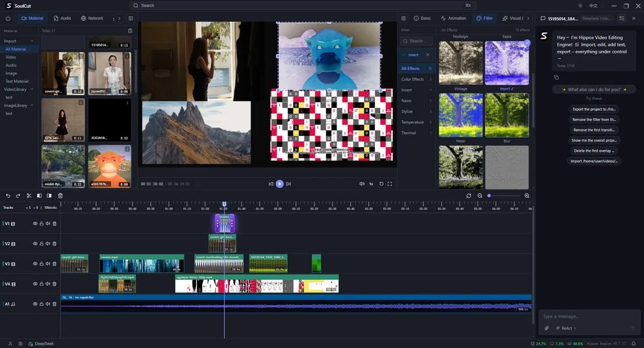
Task: Show more property tabs after Visual
Action: coord(528,18)
